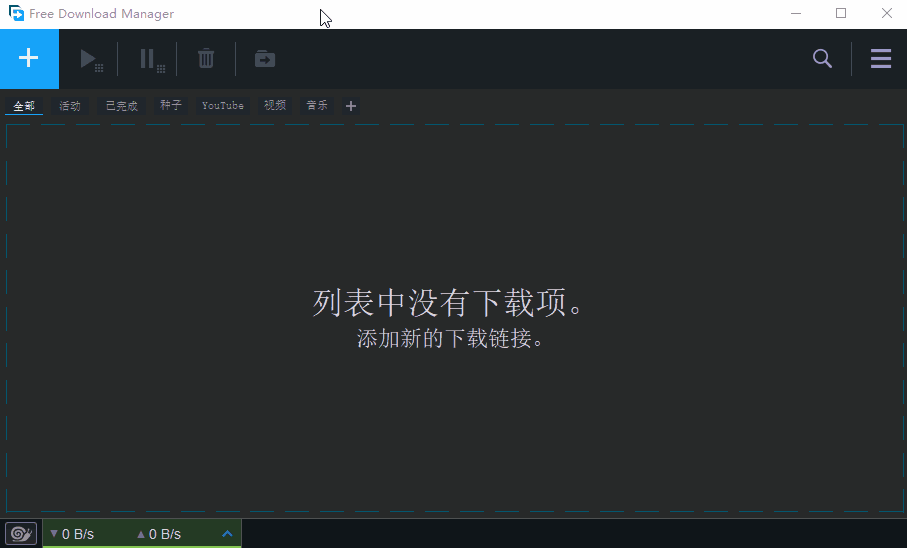Minimize the Free Download Manager window
The image size is (907, 548).
[x=796, y=13]
